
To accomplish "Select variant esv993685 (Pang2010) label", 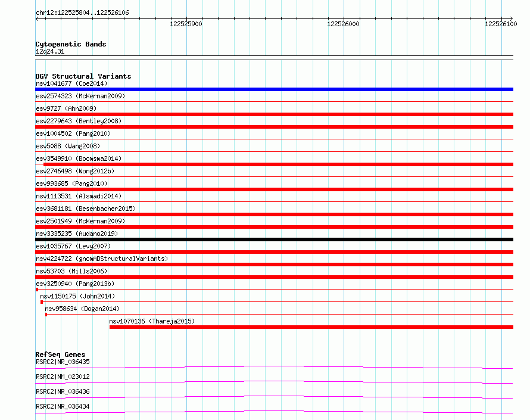I will point(71,183).
